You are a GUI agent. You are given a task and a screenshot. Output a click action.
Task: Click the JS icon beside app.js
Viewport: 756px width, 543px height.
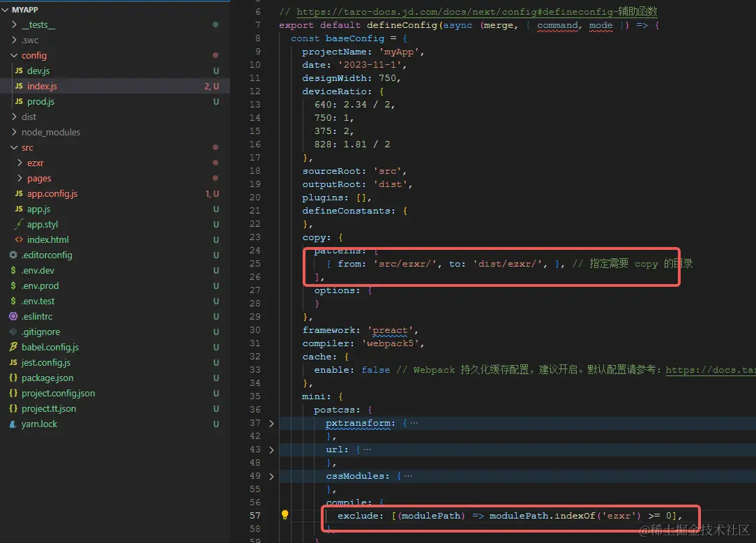(19, 209)
